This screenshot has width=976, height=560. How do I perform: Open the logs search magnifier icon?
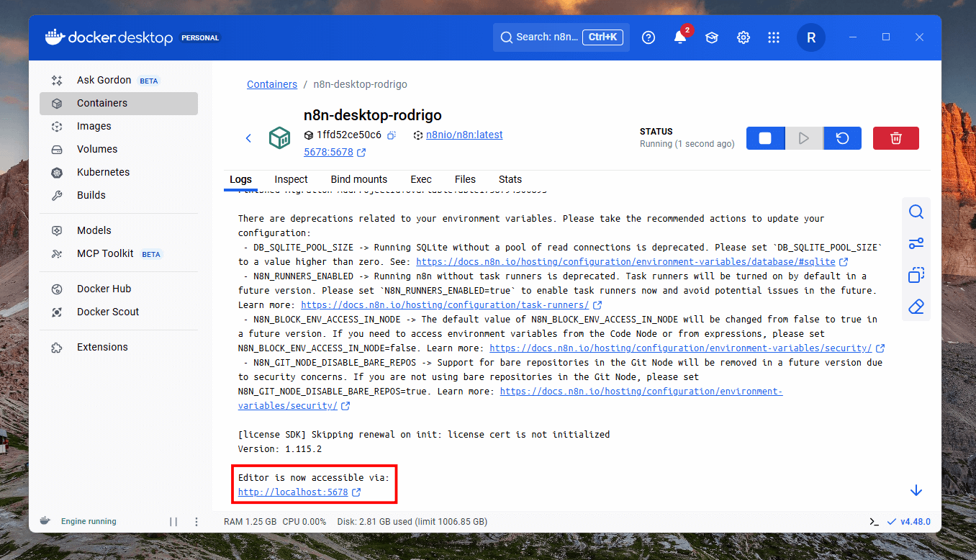[x=916, y=212]
